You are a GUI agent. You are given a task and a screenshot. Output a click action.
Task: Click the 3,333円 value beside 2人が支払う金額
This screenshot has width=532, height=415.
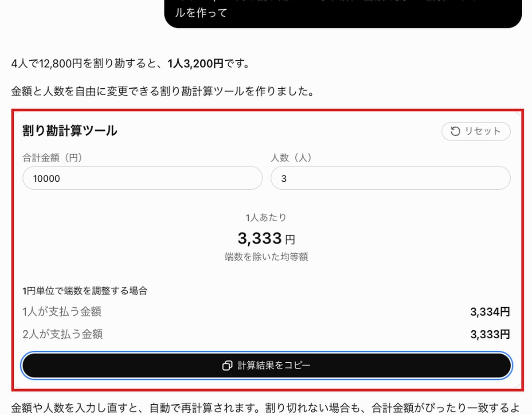(x=490, y=334)
